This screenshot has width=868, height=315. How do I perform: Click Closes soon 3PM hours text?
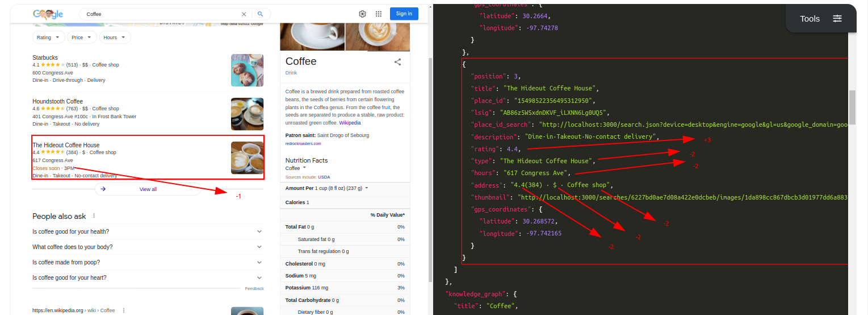pos(53,168)
